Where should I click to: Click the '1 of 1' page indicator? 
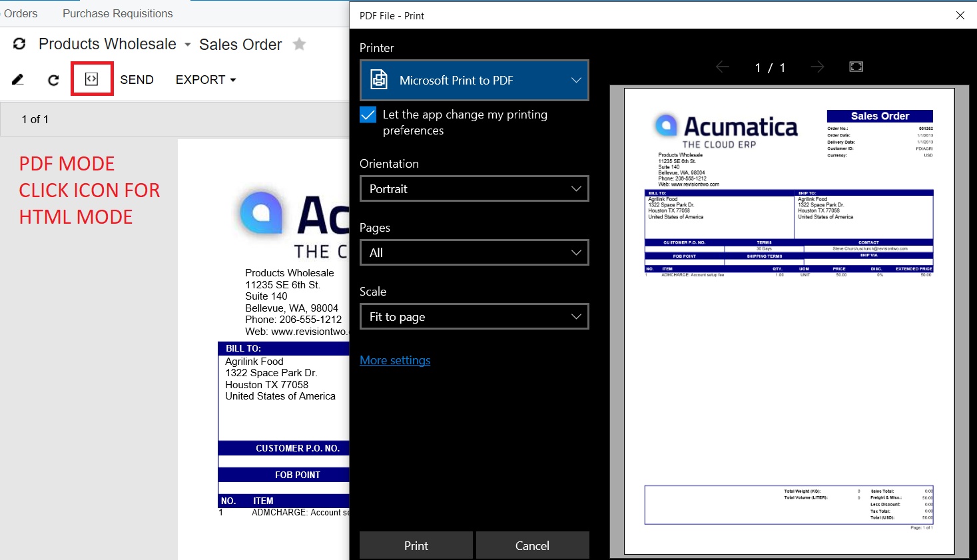pyautogui.click(x=35, y=119)
